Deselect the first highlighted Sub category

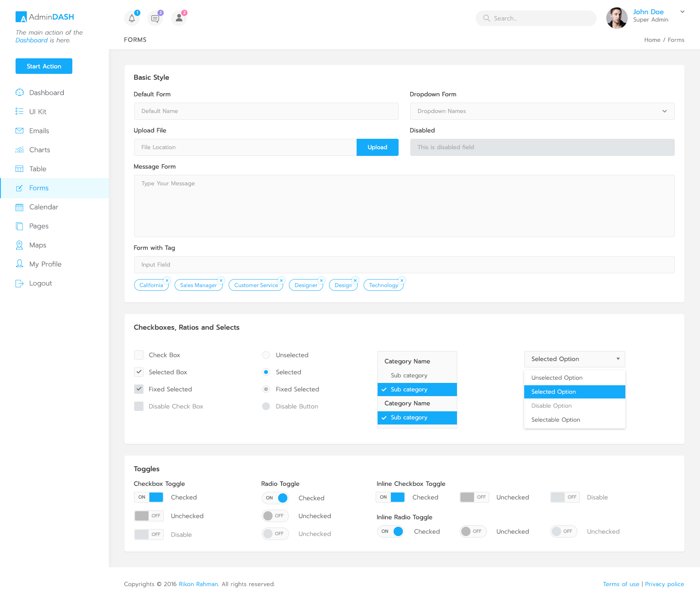click(x=417, y=390)
